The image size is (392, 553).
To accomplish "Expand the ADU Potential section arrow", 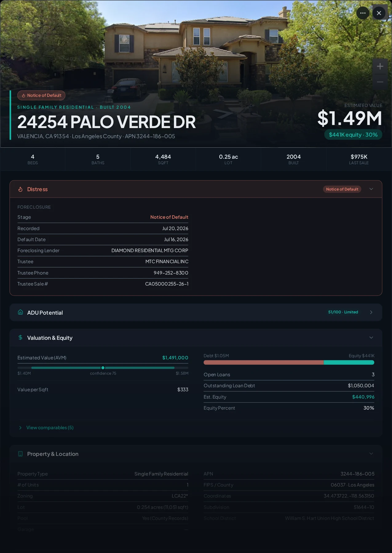I will pyautogui.click(x=371, y=312).
